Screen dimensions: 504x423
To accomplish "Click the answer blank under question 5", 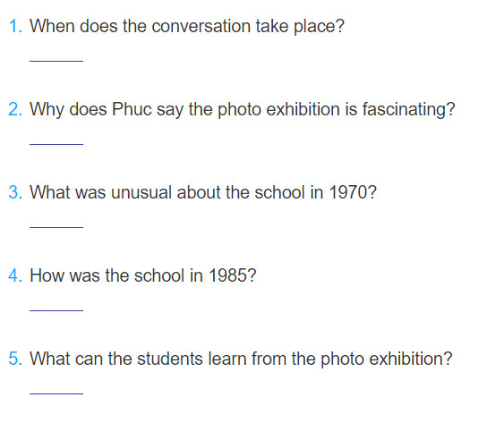I will (x=56, y=393).
